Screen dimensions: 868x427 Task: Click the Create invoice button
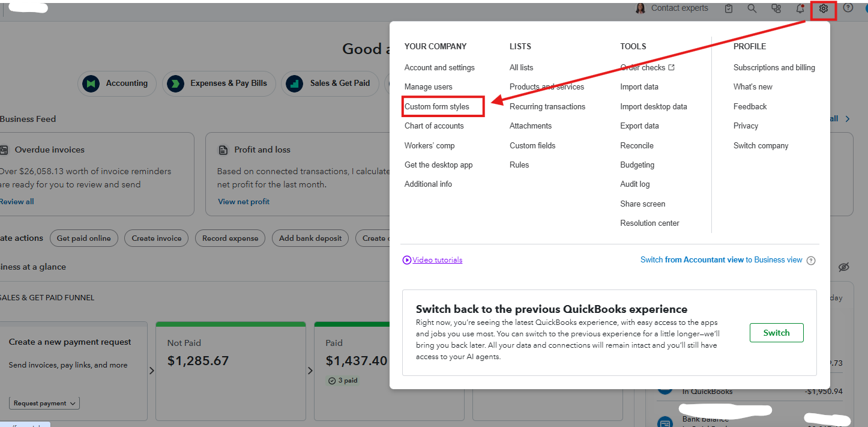(x=157, y=238)
